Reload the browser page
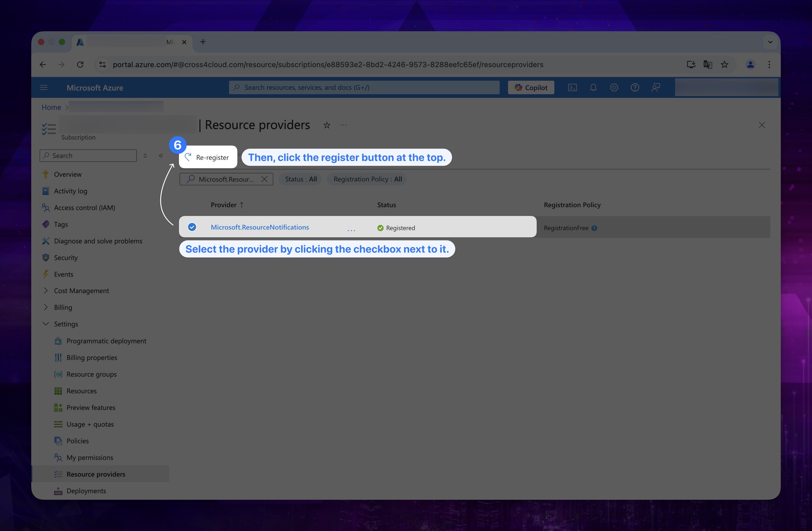The width and height of the screenshot is (812, 531). pos(80,65)
